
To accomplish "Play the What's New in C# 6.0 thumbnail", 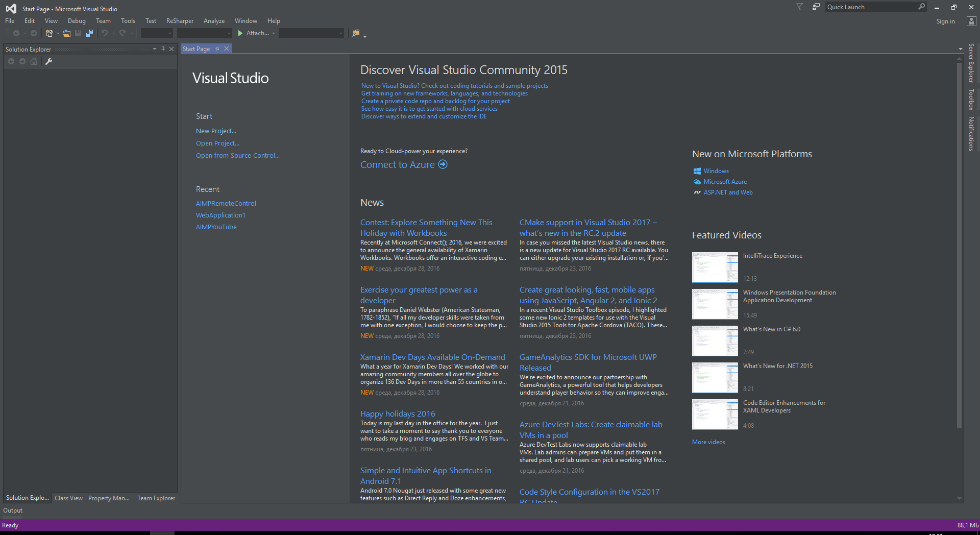I will pyautogui.click(x=715, y=341).
